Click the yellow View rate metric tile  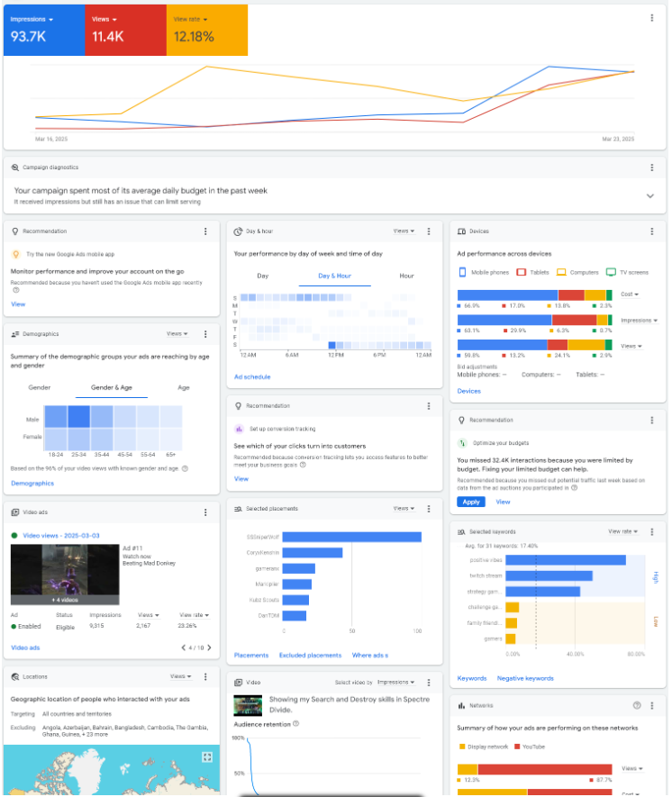click(207, 30)
